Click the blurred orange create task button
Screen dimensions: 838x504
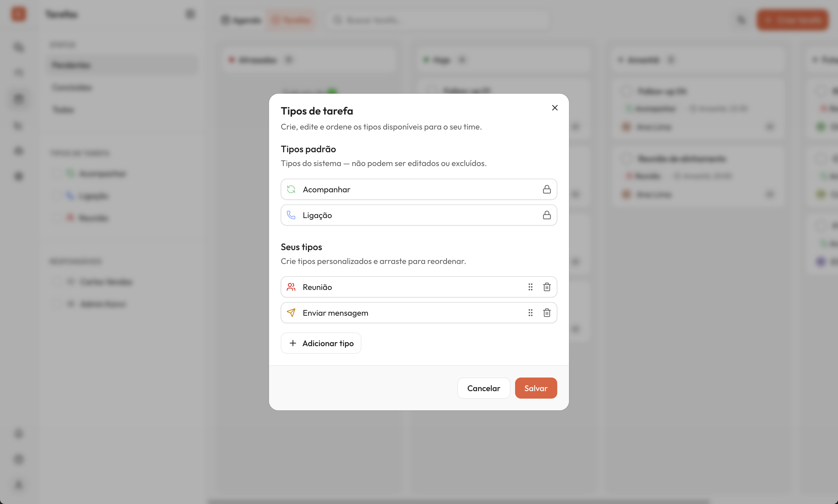pos(792,20)
